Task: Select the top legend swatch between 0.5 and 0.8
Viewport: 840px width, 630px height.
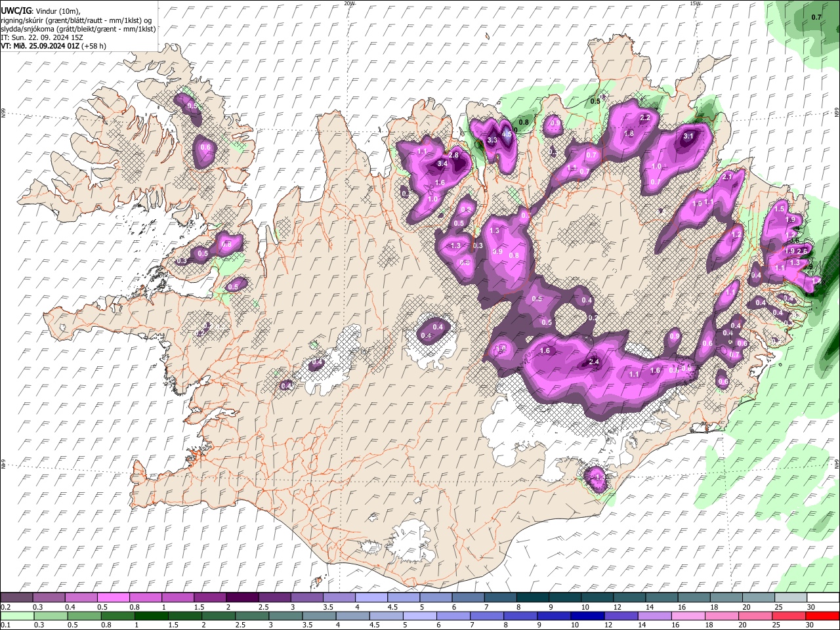Action: [x=113, y=598]
